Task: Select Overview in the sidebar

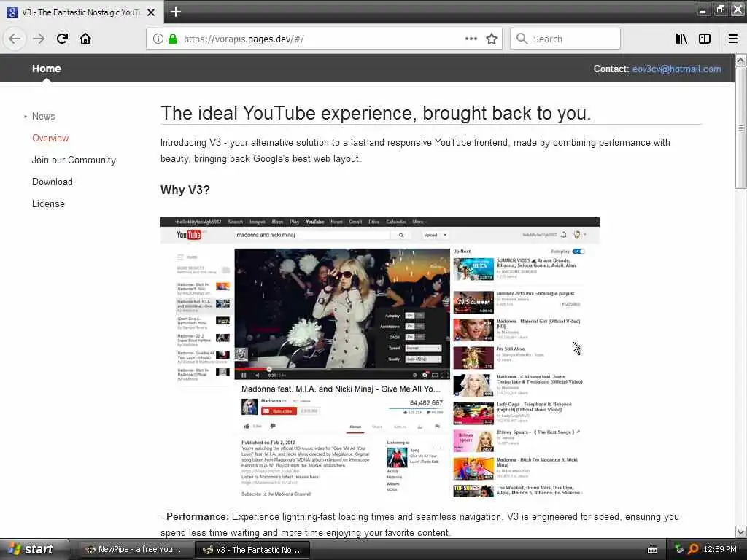Action: [50, 138]
